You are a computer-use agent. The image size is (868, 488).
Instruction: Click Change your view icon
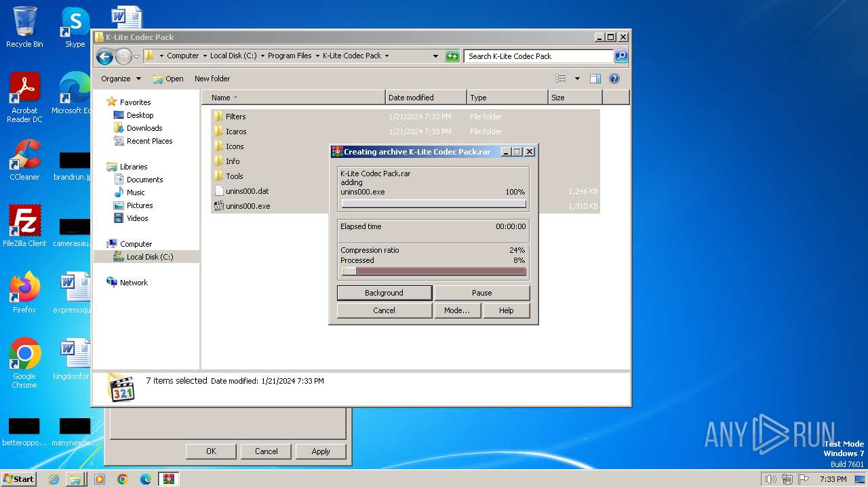click(560, 79)
